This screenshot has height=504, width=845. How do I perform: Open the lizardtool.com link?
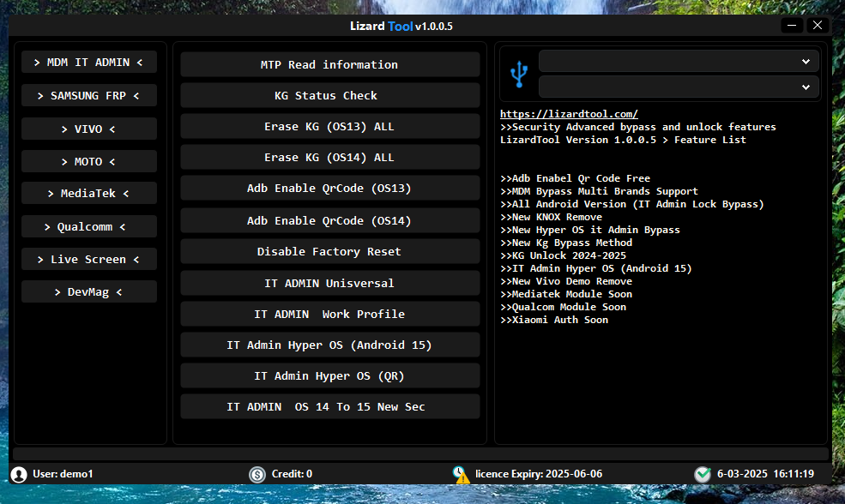569,114
